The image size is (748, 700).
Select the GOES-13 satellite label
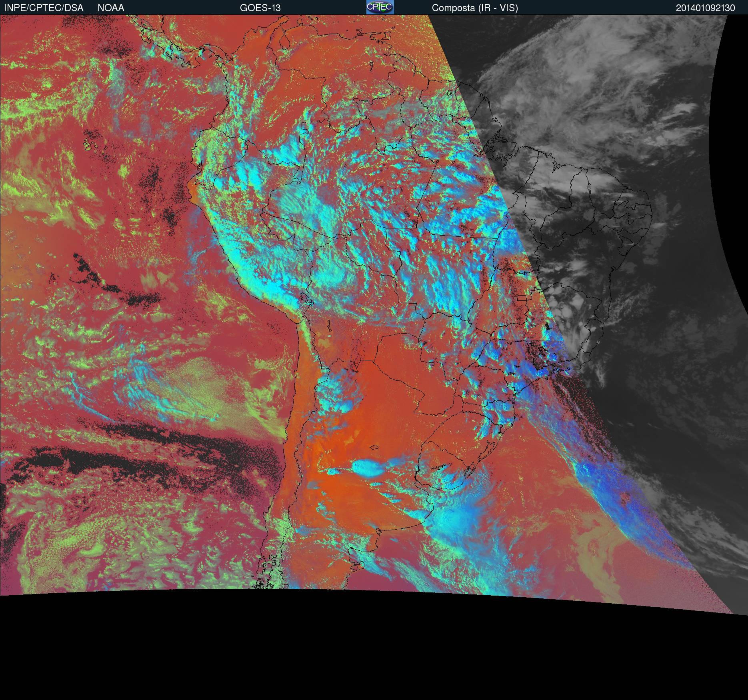[x=260, y=8]
